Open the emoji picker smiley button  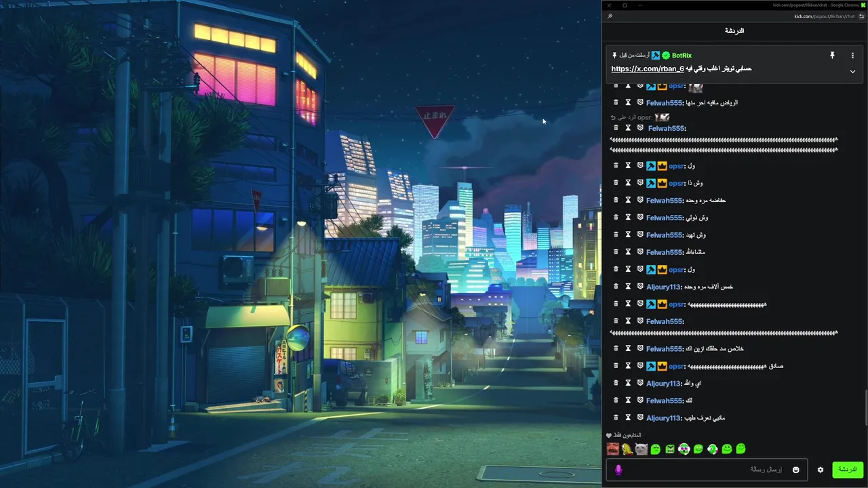796,470
